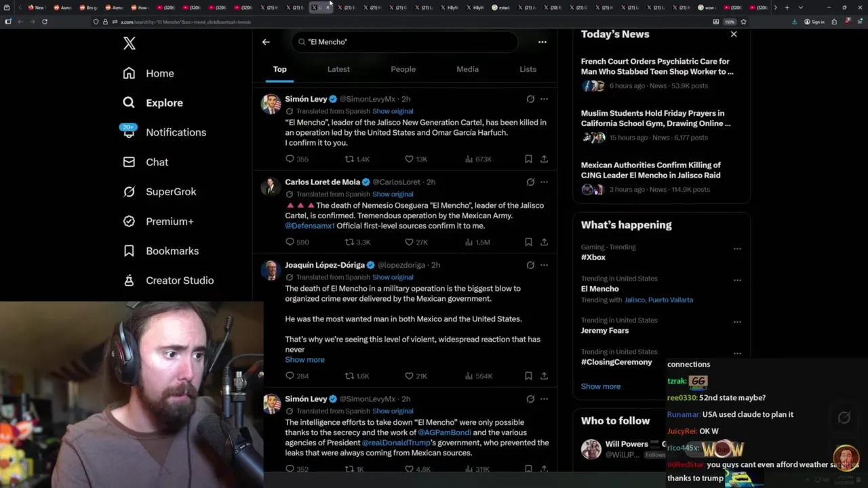The height and width of the screenshot is (488, 868).
Task: Switch to the Media tab
Action: 467,69
